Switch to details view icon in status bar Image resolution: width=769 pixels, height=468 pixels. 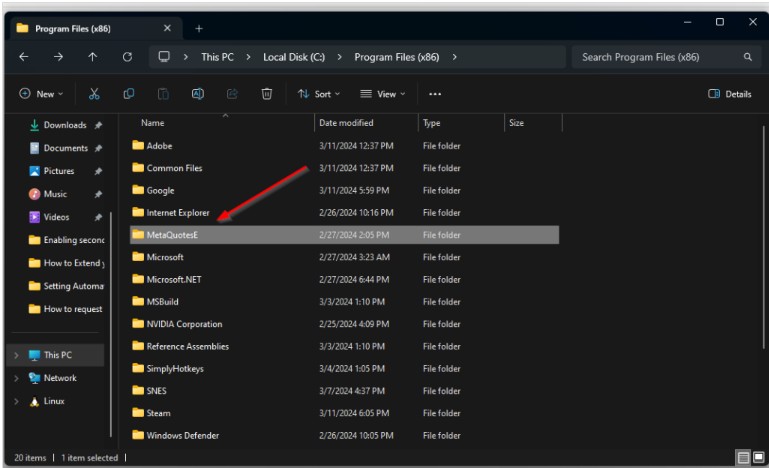point(743,457)
